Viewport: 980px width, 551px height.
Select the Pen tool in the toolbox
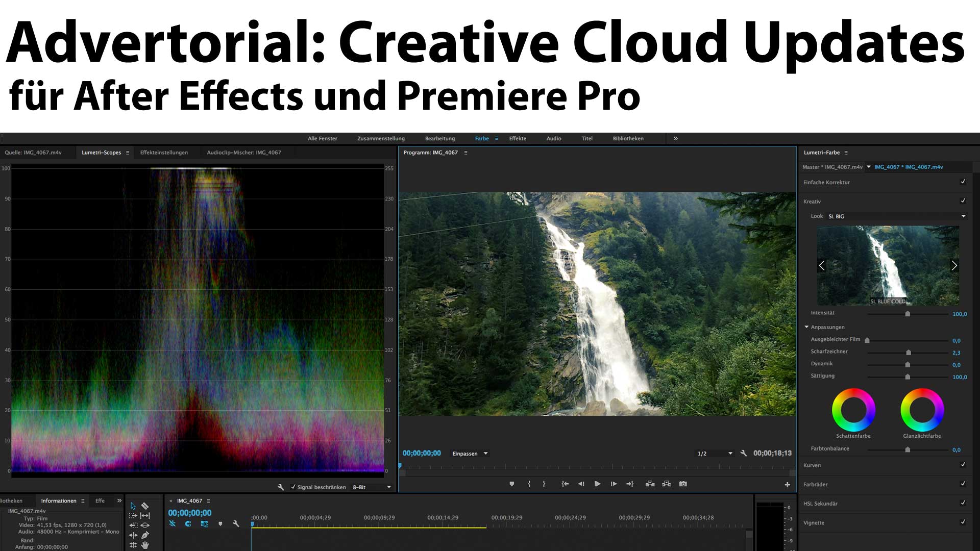tap(145, 535)
